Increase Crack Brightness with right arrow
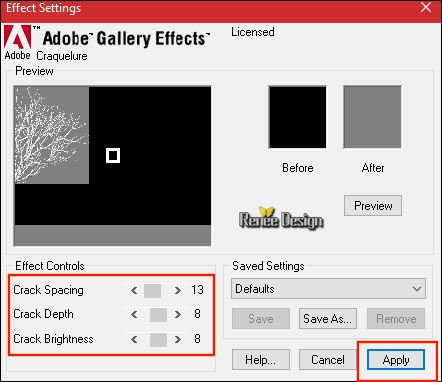 pos(178,340)
